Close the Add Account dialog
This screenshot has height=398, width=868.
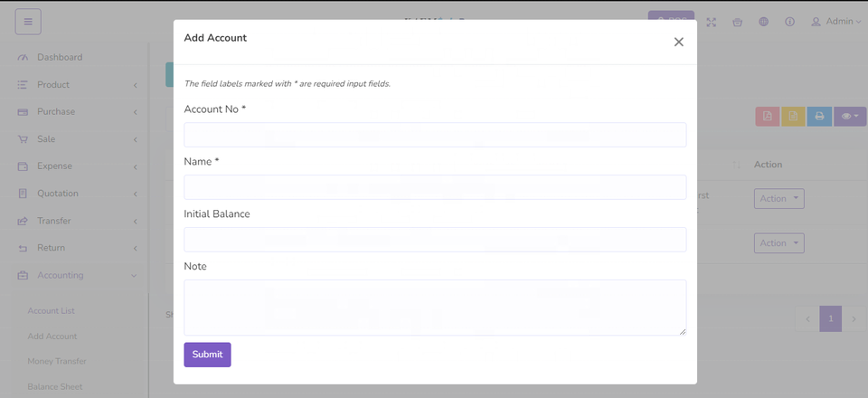pyautogui.click(x=678, y=42)
